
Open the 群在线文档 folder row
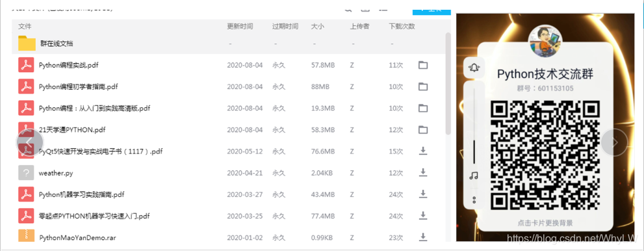pyautogui.click(x=228, y=43)
